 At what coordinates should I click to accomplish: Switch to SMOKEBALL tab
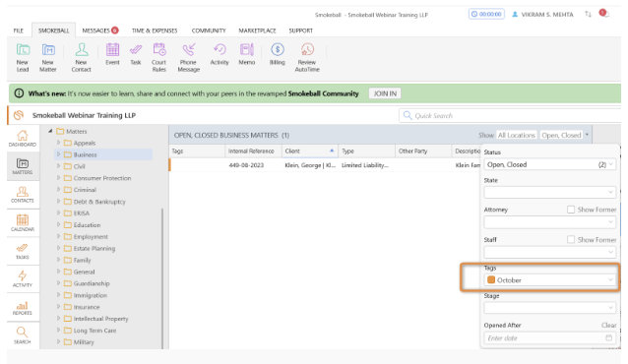tap(54, 30)
